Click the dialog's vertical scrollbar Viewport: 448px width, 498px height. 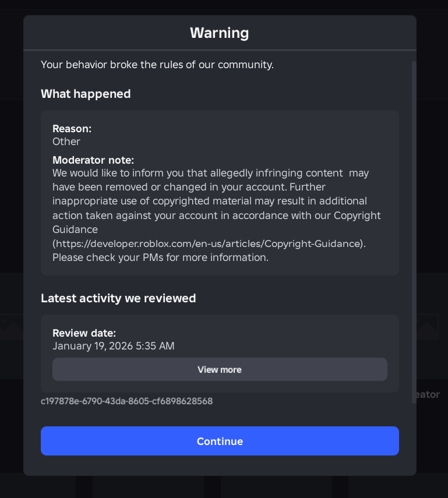(x=414, y=233)
